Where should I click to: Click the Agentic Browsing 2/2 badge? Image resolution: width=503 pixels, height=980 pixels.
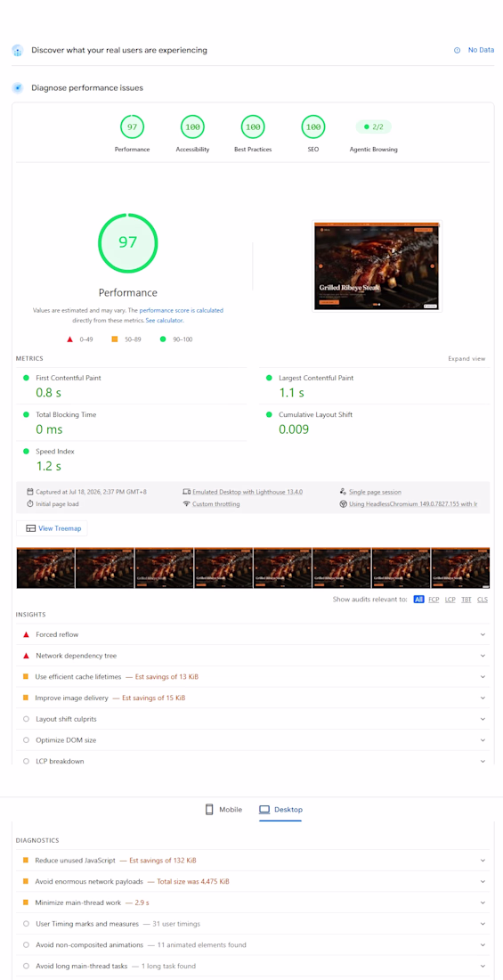[374, 127]
